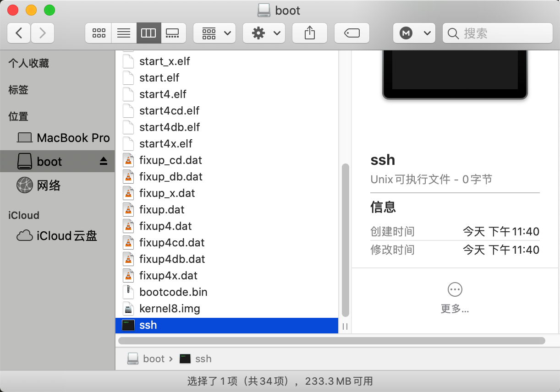Click the iCloud sidebar heading
Screen dimensions: 560x392
click(x=24, y=215)
